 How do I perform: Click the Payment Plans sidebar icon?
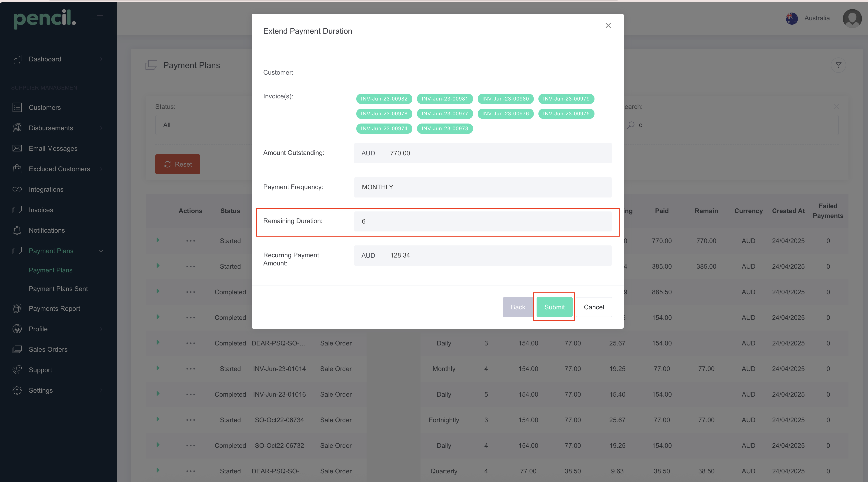point(17,251)
